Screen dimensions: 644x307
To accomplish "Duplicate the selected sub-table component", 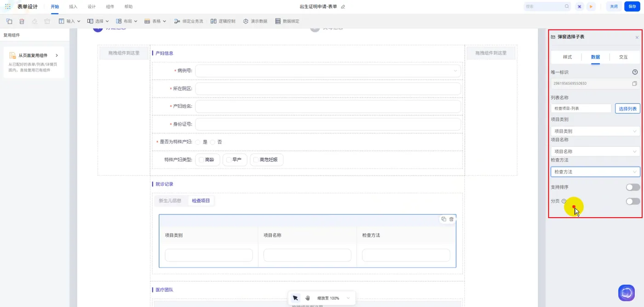I will click(443, 219).
